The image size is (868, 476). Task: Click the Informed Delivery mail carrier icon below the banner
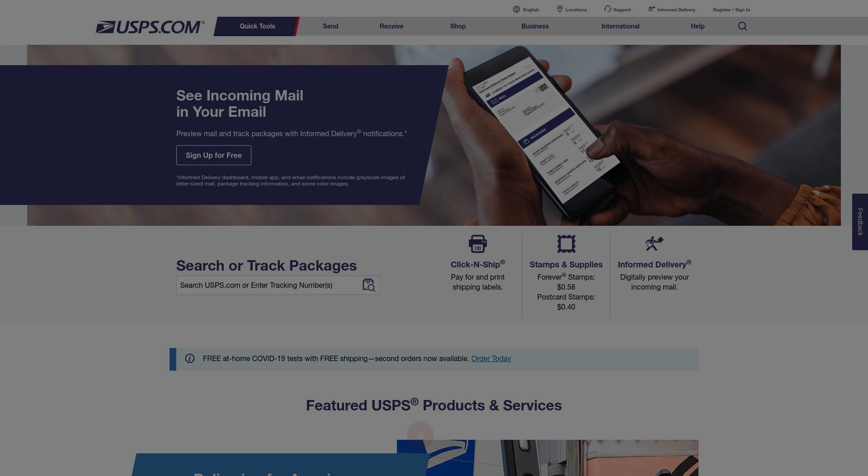click(x=654, y=244)
